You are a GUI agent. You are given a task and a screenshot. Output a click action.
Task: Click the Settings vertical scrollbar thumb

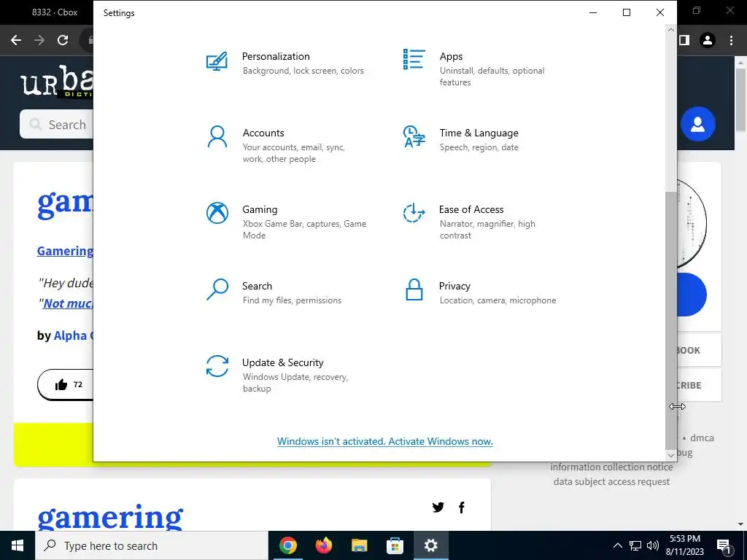[x=671, y=319]
